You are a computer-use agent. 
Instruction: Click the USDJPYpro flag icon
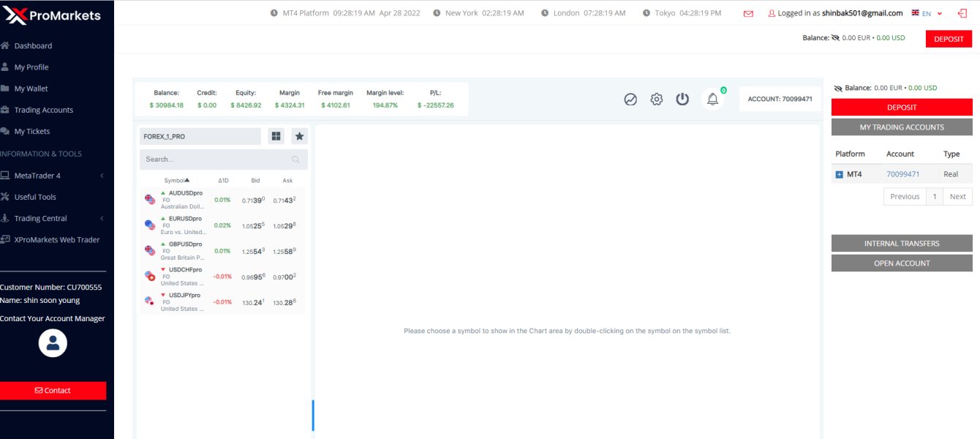pos(150,301)
